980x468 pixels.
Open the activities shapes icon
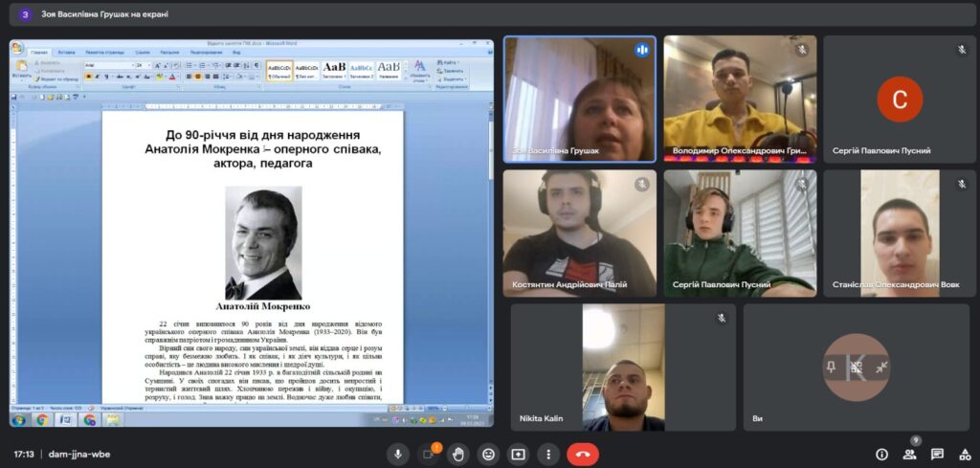pos(964,454)
